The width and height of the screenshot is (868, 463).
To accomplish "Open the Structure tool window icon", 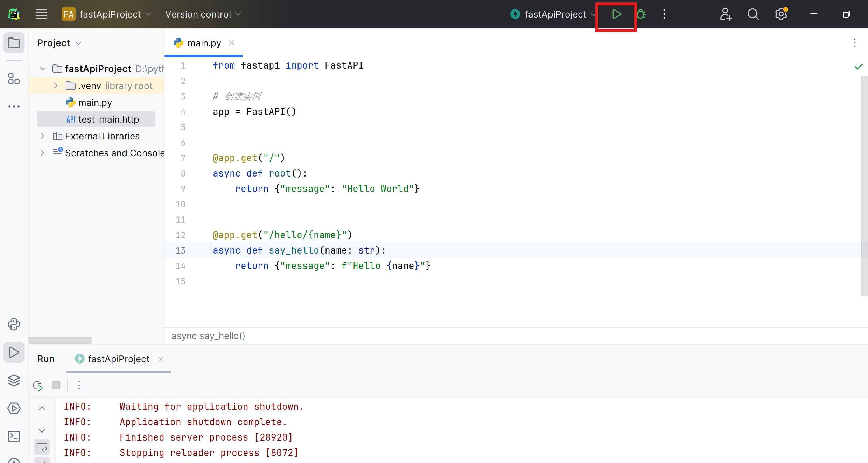I will [x=14, y=78].
